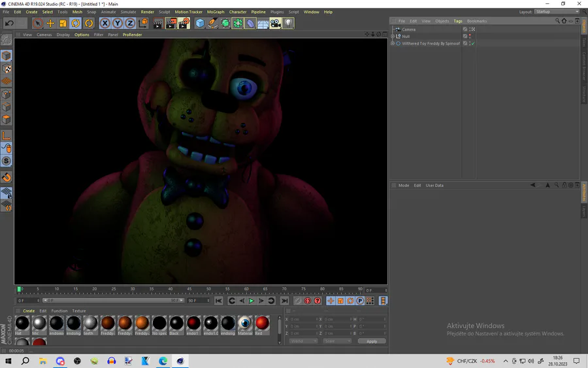The image size is (588, 368).
Task: Render to Picture Viewer
Action: pyautogui.click(x=171, y=24)
